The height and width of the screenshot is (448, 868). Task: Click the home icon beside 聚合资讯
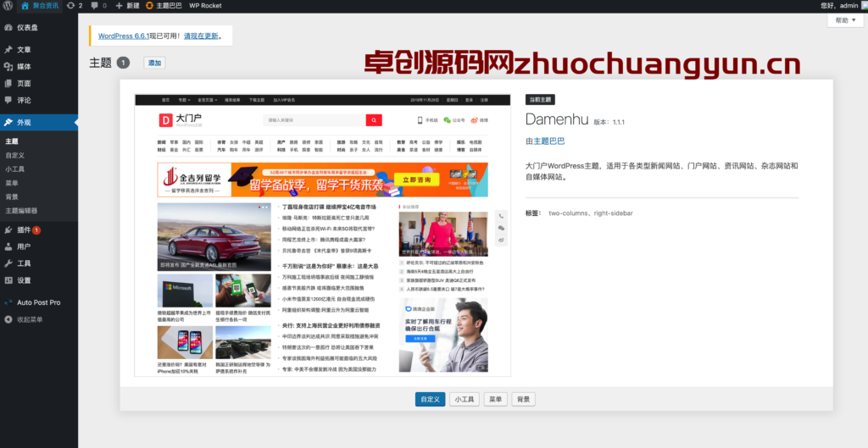pyautogui.click(x=25, y=6)
